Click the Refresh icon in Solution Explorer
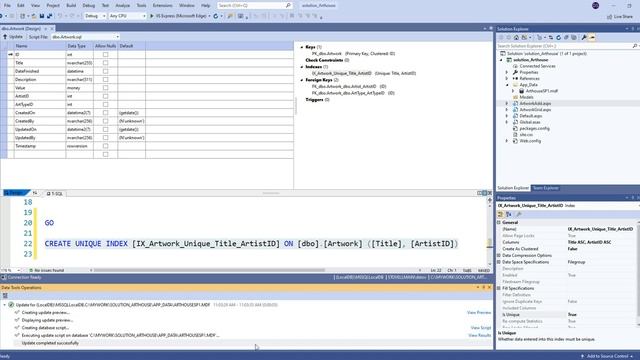The width and height of the screenshot is (640, 360). pos(558,38)
